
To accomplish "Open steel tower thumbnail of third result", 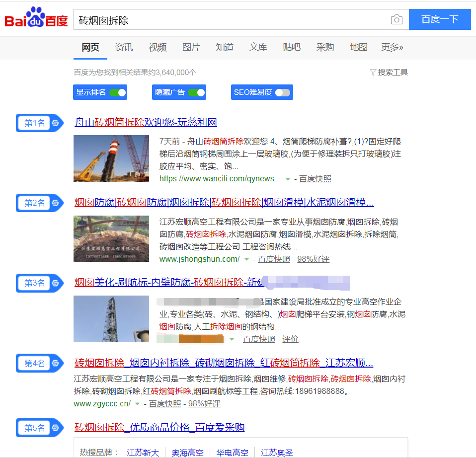I will click(x=111, y=319).
